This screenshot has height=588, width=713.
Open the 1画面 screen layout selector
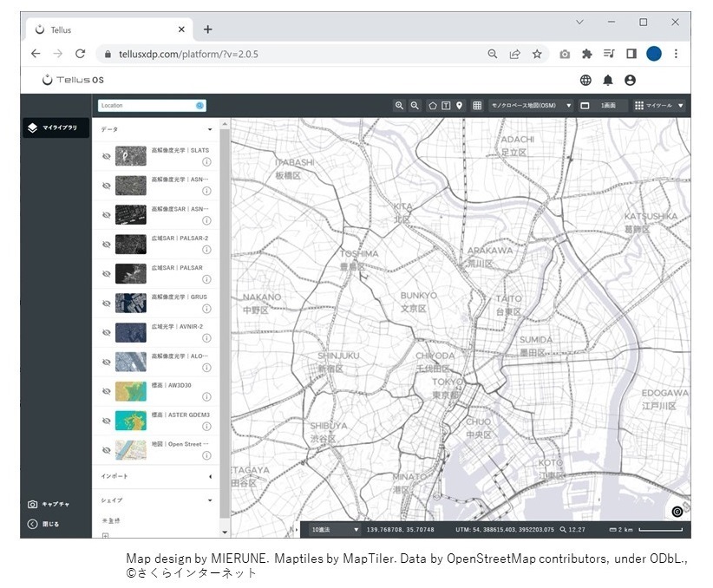[604, 106]
